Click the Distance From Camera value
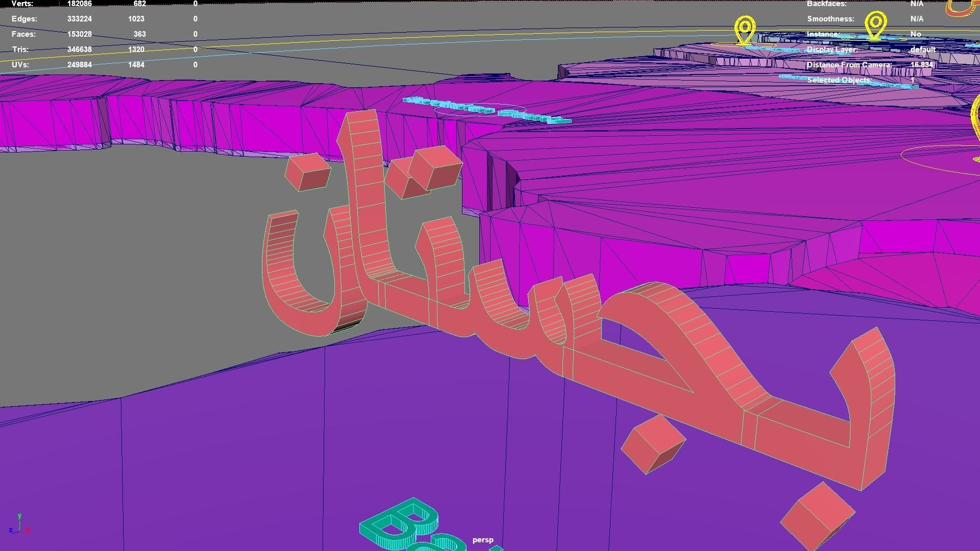This screenshot has width=980, height=551. coord(921,65)
